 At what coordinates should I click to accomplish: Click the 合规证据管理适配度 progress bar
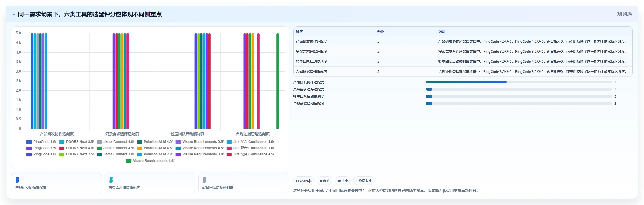pos(519,103)
